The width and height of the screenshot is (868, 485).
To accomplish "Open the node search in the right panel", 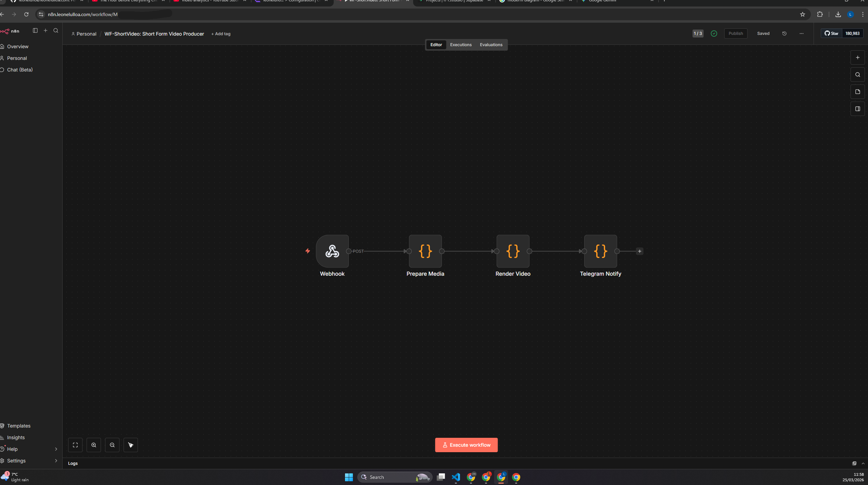I will [x=858, y=74].
